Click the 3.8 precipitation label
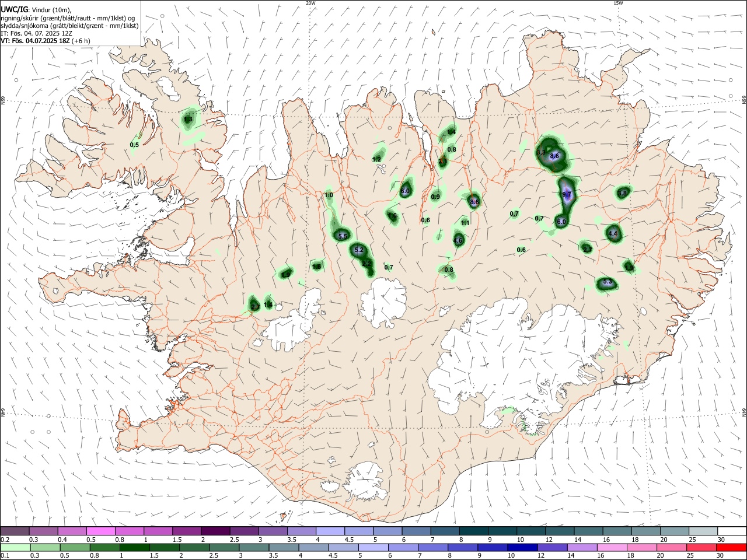The height and width of the screenshot is (560, 747). 622,193
